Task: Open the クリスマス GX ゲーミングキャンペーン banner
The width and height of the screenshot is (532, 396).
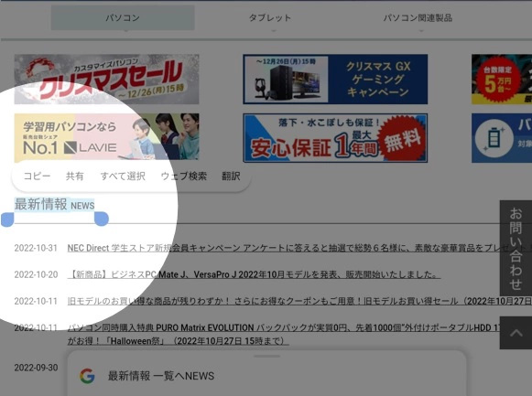Action: point(335,79)
